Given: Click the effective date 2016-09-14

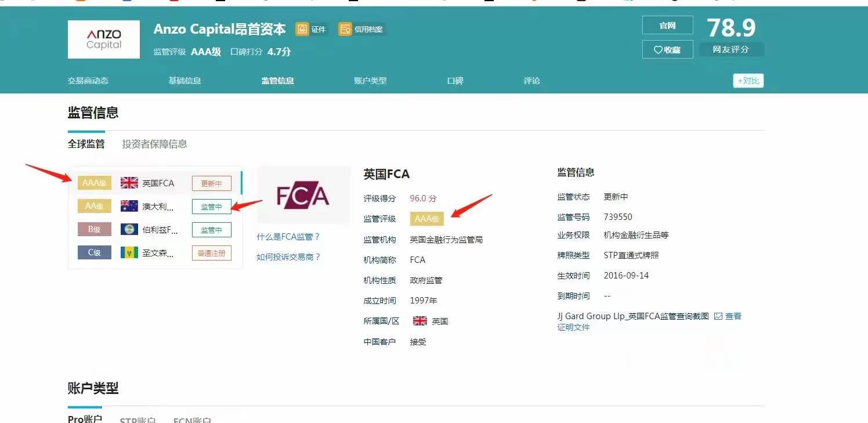Looking at the screenshot, I should tap(626, 276).
